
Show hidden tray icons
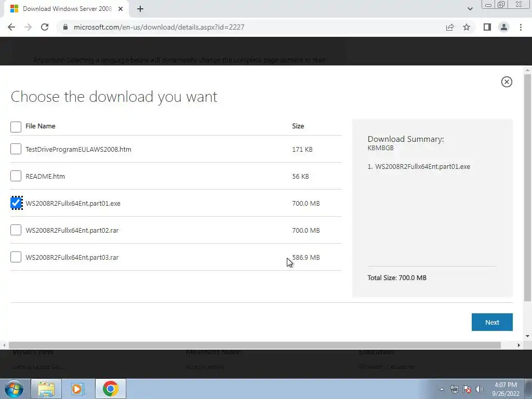point(442,389)
